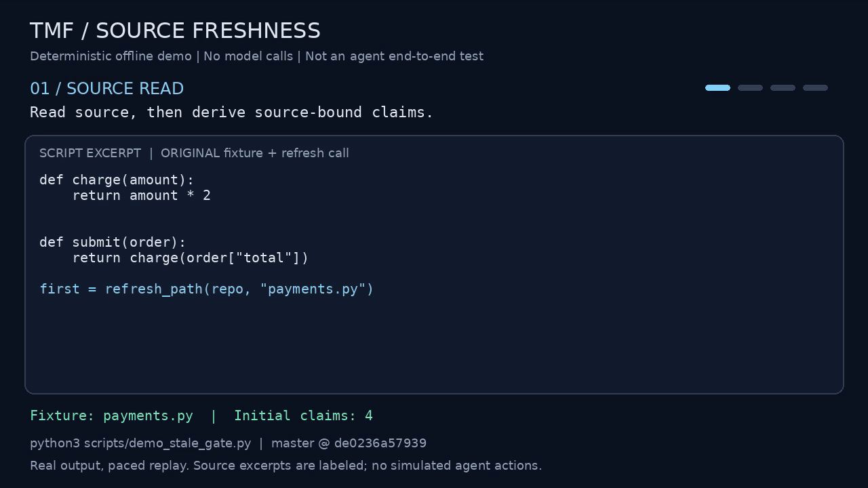Jump to the fourth step indicator pill
Viewport: 868px width, 488px height.
(815, 87)
